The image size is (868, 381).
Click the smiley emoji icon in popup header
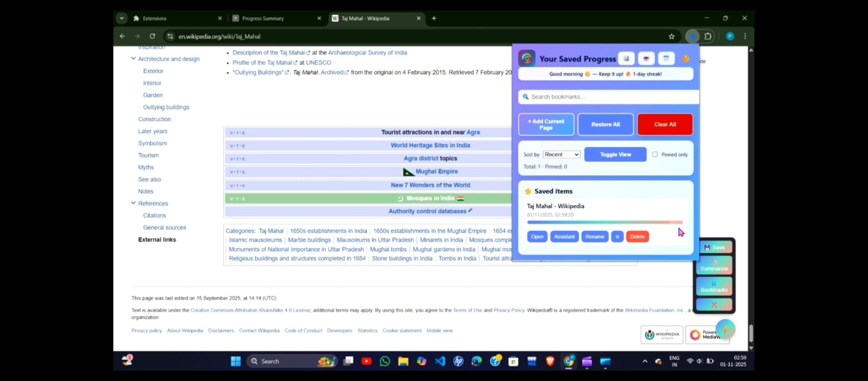(686, 59)
